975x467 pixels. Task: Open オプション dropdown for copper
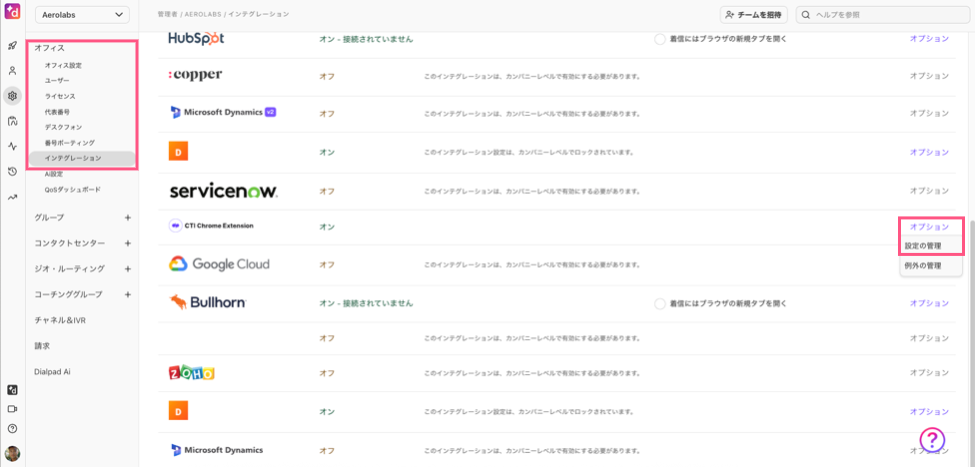coord(930,76)
